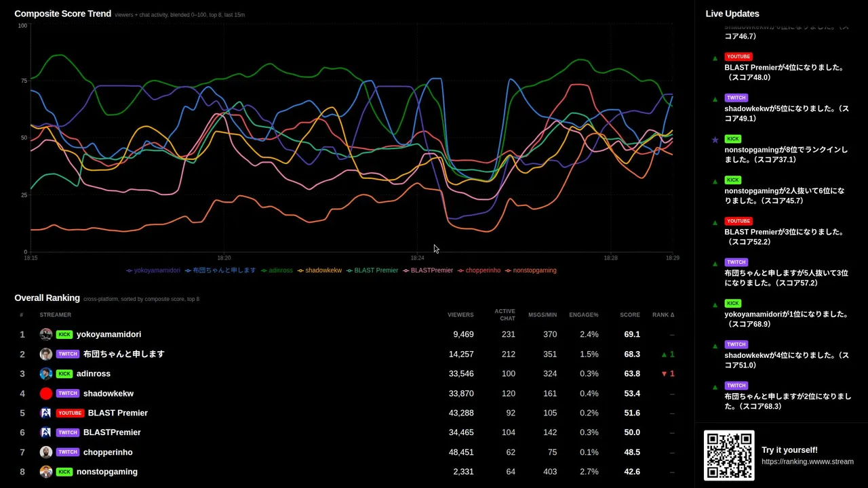This screenshot has height=488, width=868.
Task: Open adinross's avatar in the ranking
Action: coord(46,373)
